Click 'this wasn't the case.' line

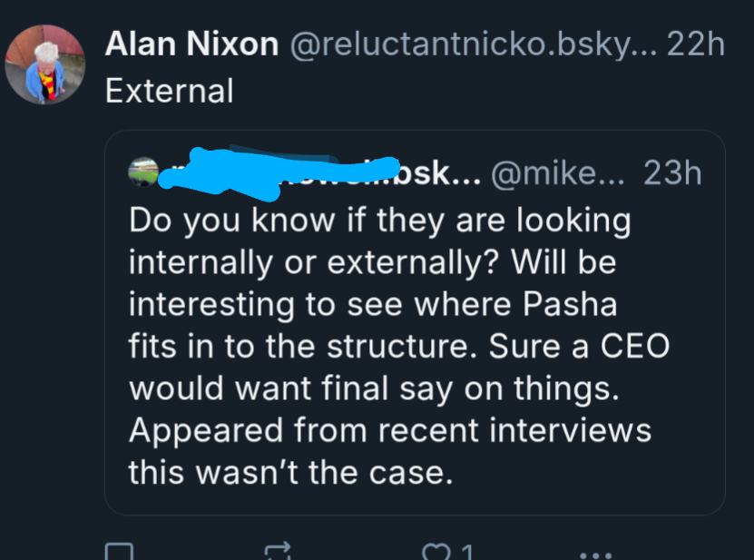[x=290, y=473]
